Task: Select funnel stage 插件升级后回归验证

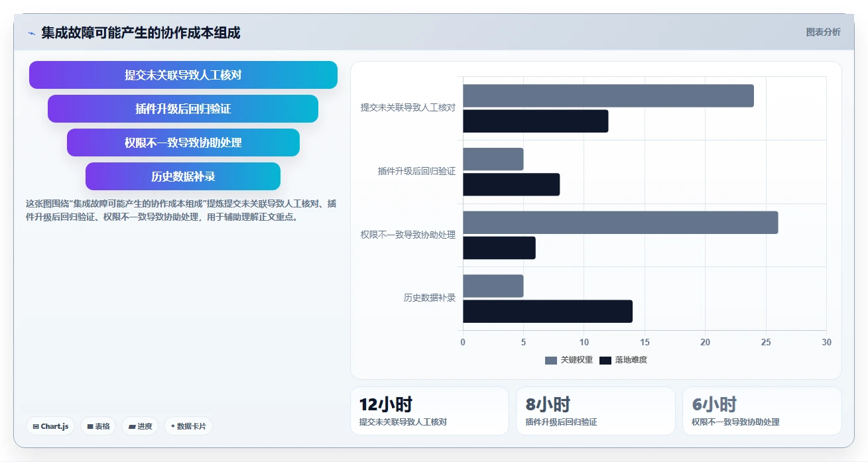Action: point(183,109)
